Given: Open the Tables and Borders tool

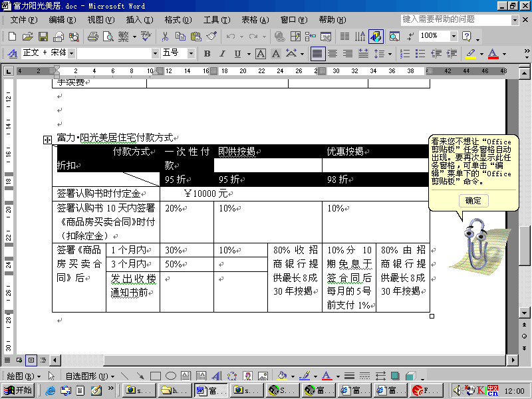Looking at the screenshot, I should [x=295, y=37].
